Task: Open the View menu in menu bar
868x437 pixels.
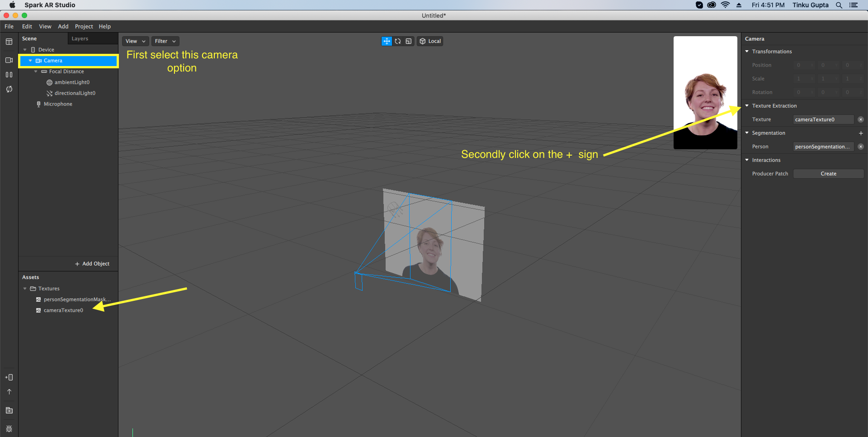Action: (x=45, y=27)
